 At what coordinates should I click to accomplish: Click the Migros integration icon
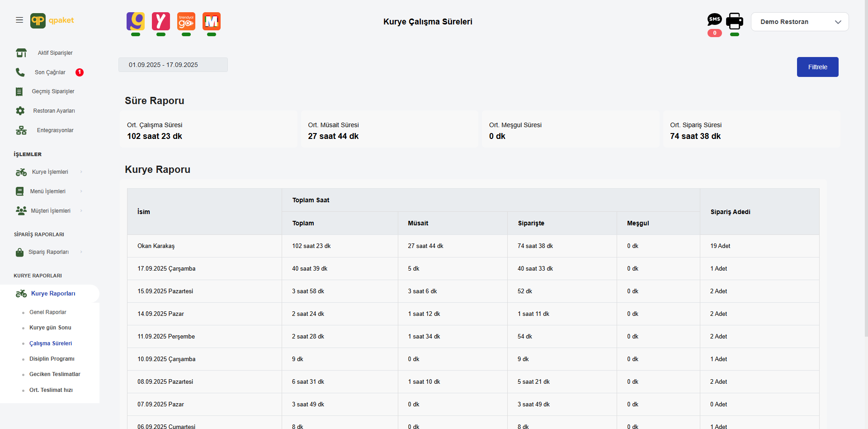click(212, 22)
